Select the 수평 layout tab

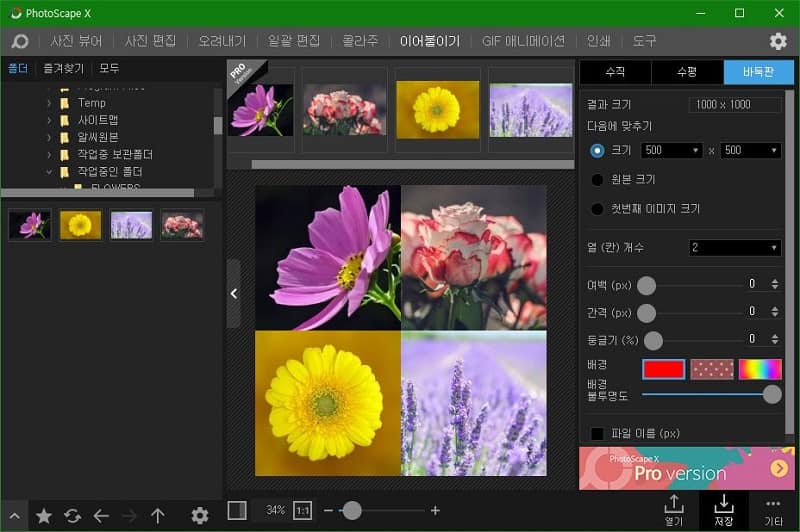point(687,72)
